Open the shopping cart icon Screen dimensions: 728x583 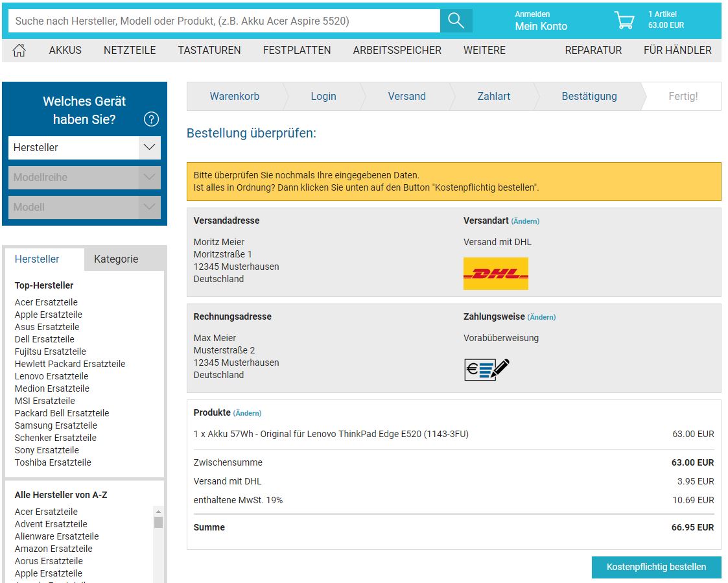pos(624,21)
